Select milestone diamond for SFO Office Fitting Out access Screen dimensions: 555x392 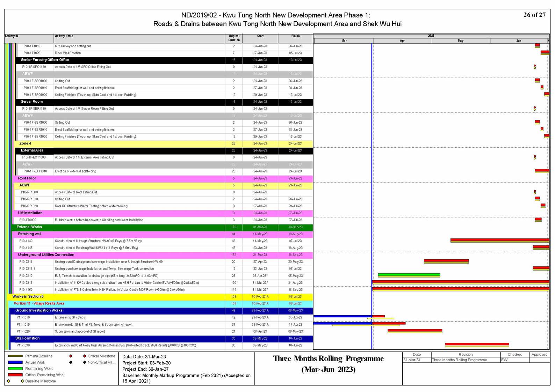pyautogui.click(x=535, y=67)
